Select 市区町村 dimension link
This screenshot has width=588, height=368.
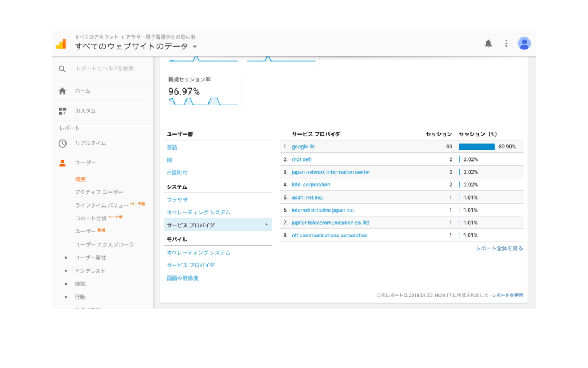click(177, 172)
